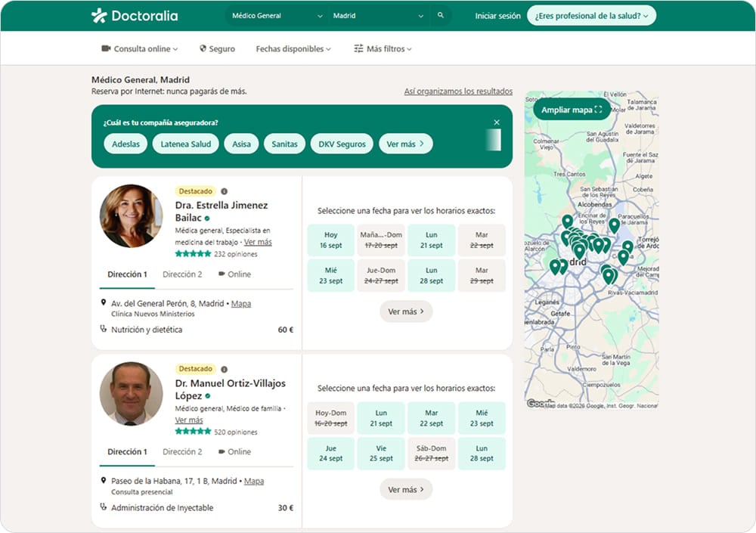This screenshot has width=756, height=533.
Task: Click verified badge next to Ortiz-Villajos López
Action: click(208, 396)
